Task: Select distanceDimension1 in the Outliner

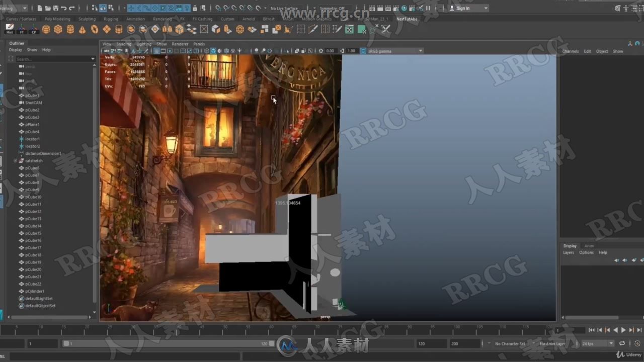Action: pos(43,153)
